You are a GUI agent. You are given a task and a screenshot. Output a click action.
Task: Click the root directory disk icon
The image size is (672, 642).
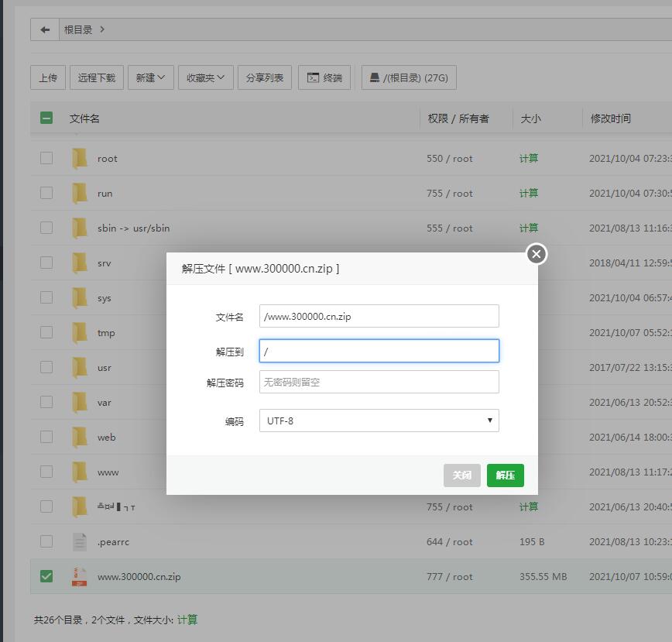(x=375, y=77)
